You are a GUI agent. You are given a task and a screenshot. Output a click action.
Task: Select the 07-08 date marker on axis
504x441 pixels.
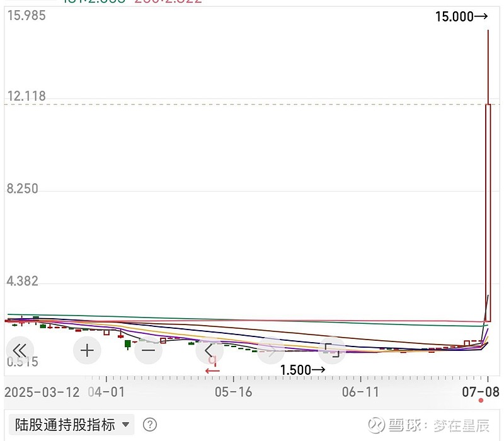coord(481,392)
